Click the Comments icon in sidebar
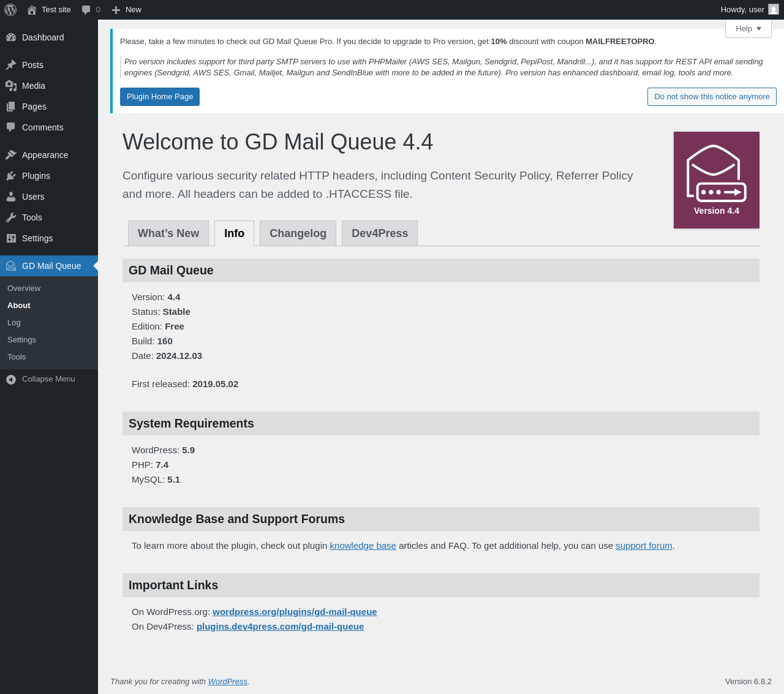Screen dimensions: 784x694 [11, 127]
